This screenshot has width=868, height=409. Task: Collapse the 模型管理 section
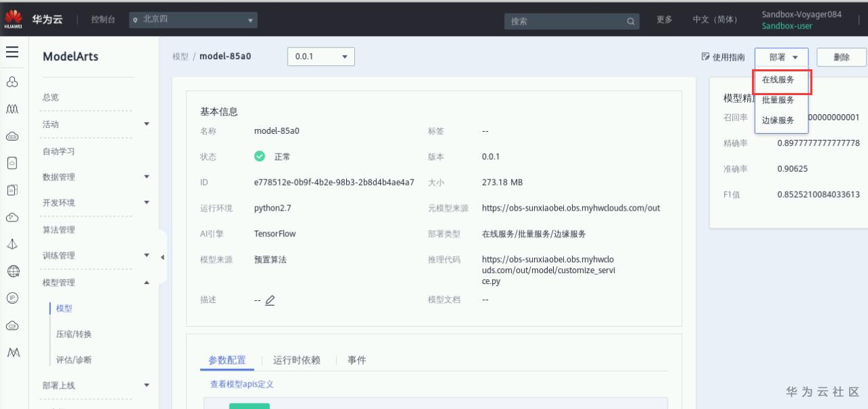point(147,282)
